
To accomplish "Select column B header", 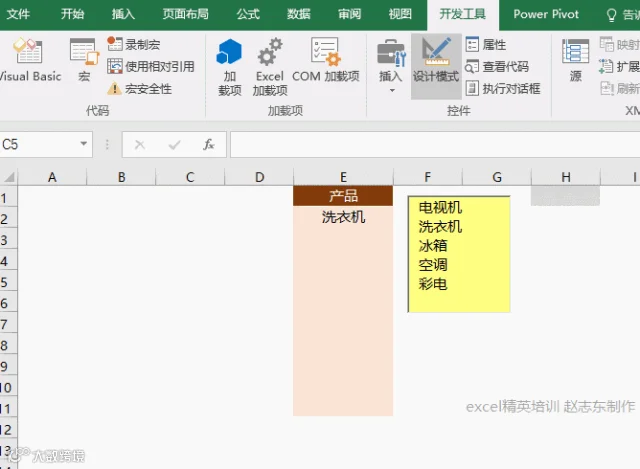I will [x=121, y=177].
